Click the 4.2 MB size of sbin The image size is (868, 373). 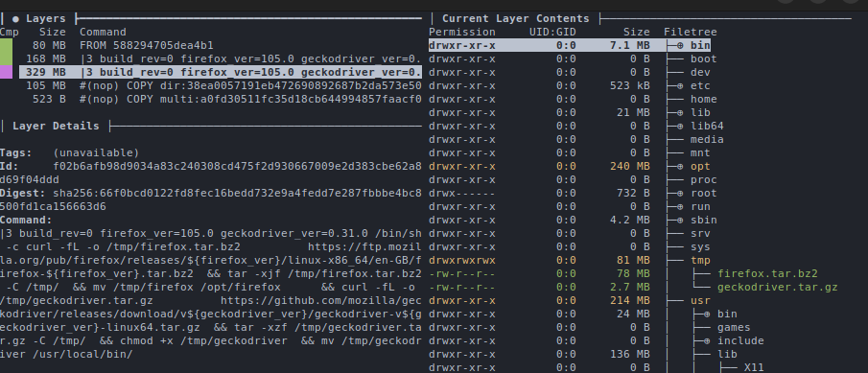click(x=630, y=221)
